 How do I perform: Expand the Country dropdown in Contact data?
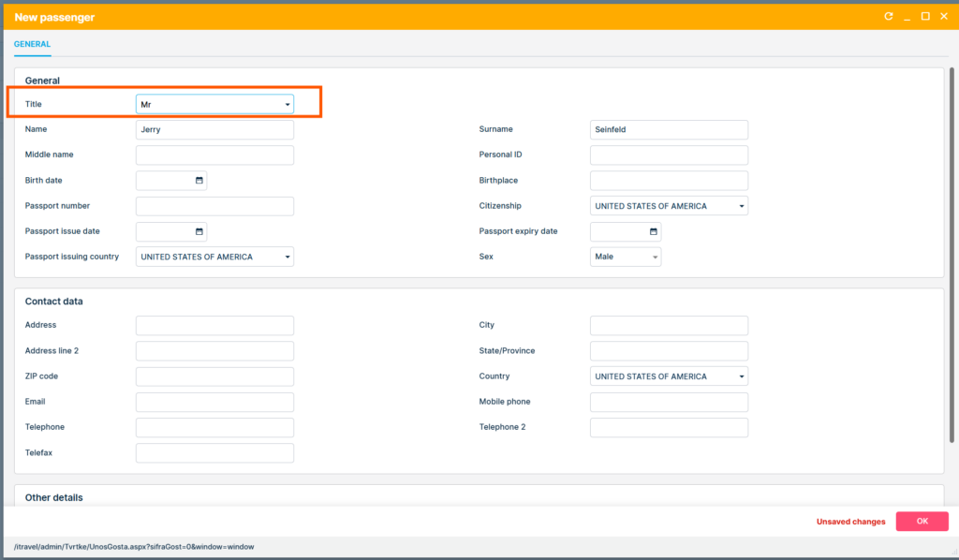(x=742, y=376)
